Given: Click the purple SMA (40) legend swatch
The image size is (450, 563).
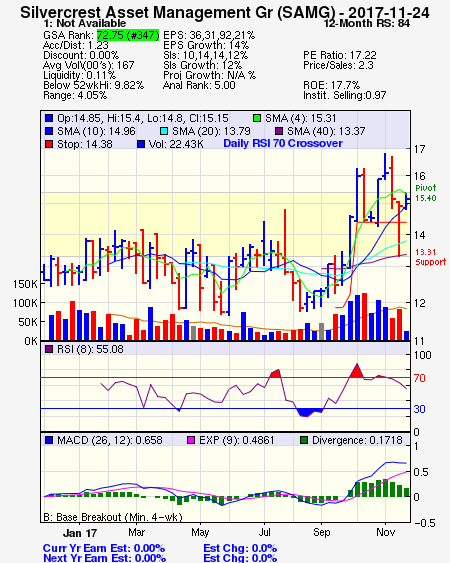Looking at the screenshot, I should click(279, 131).
